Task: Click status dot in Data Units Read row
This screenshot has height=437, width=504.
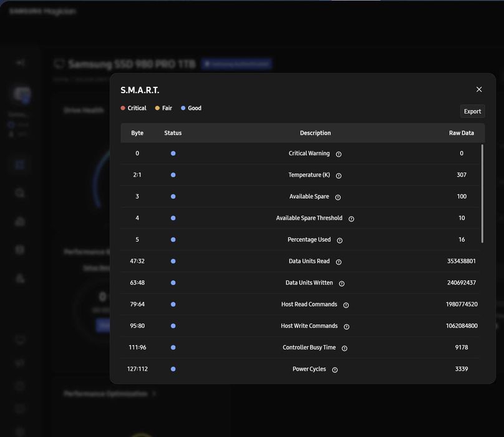Action: click(x=173, y=262)
